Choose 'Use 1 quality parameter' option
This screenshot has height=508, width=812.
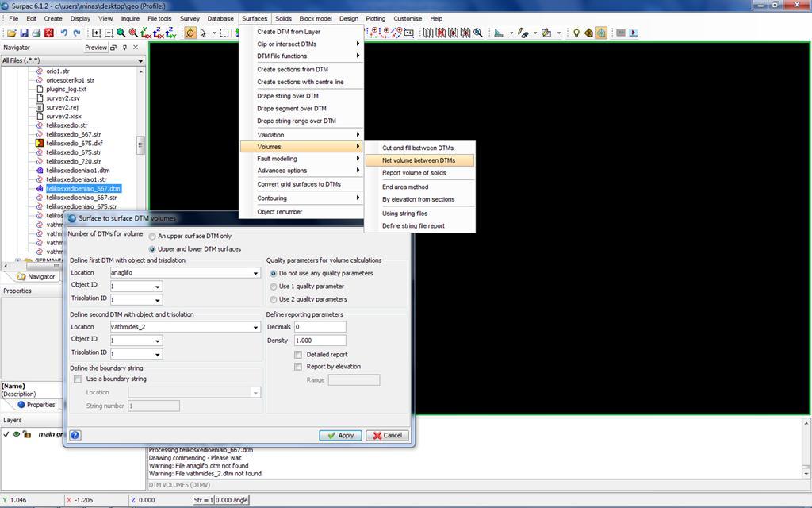[x=274, y=286]
